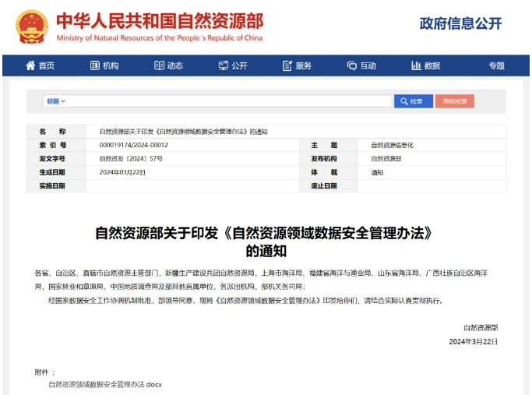Click the 互动 interaction chat icon

pyautogui.click(x=352, y=65)
